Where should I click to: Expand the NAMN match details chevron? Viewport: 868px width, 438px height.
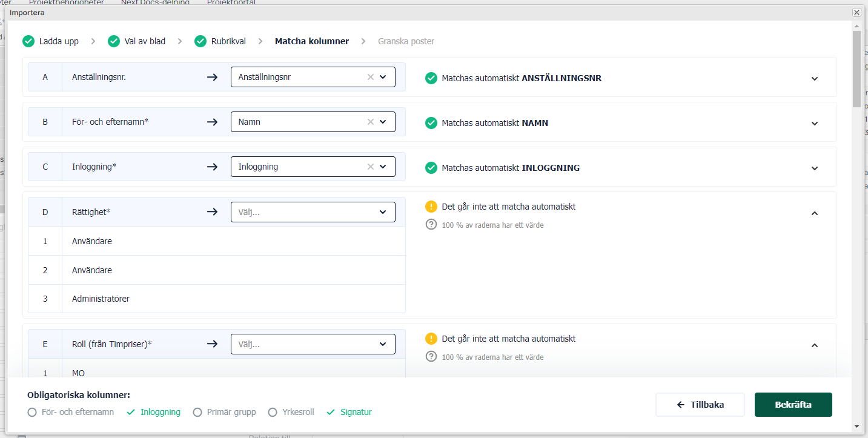tap(815, 124)
